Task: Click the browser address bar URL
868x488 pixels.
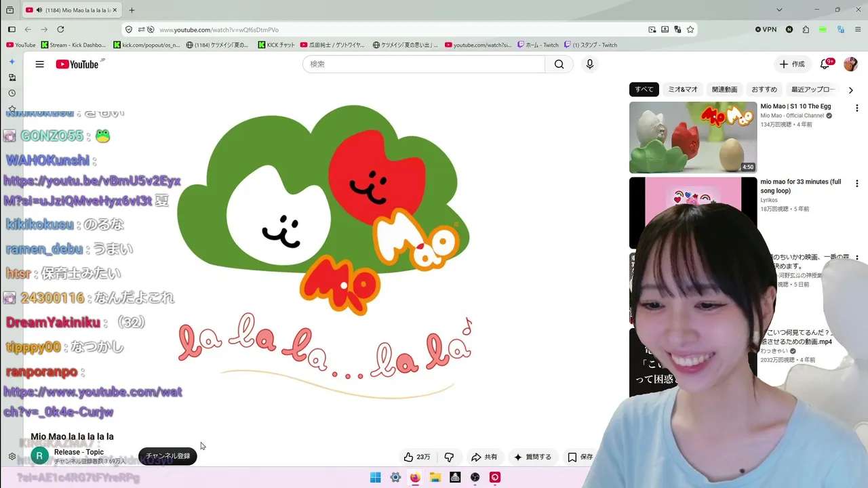Action: 219,30
